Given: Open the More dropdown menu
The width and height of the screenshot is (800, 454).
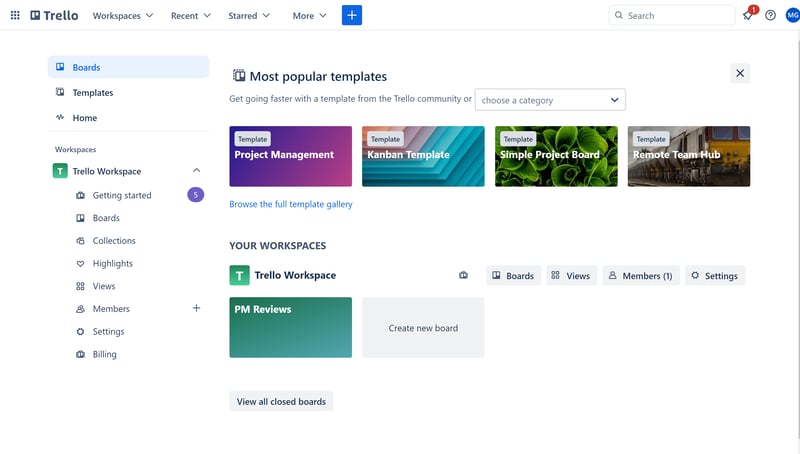Looking at the screenshot, I should [309, 15].
